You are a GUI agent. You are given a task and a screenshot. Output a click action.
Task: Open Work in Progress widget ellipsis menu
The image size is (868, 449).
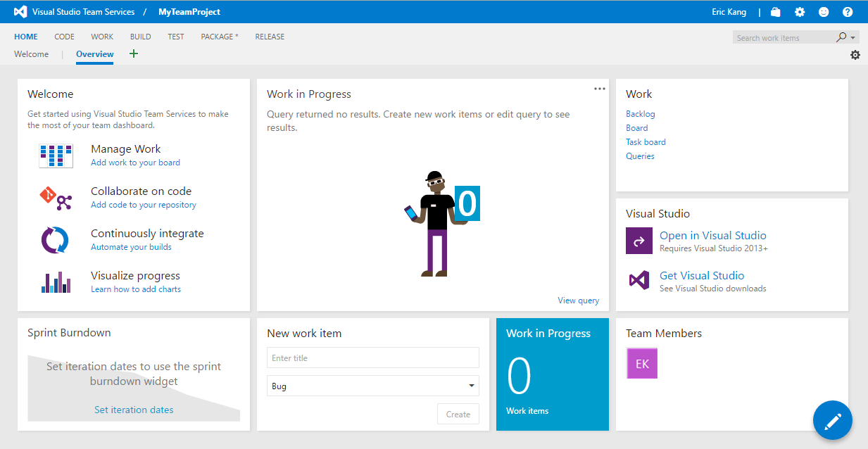[x=600, y=89]
